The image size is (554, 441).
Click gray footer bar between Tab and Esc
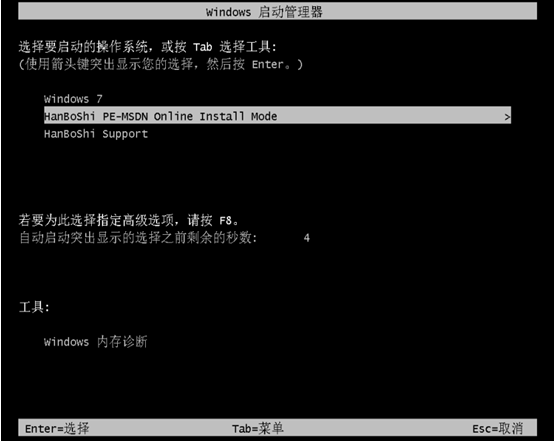pos(378,428)
